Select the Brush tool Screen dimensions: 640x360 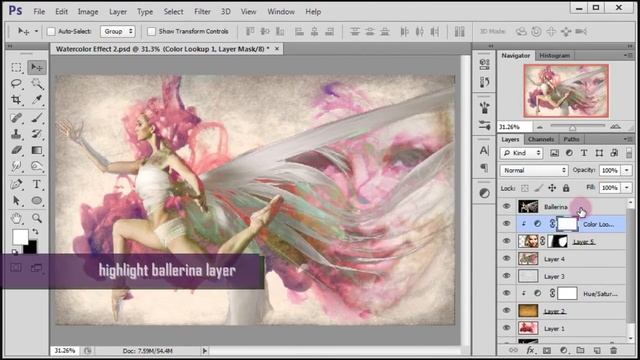[37, 118]
